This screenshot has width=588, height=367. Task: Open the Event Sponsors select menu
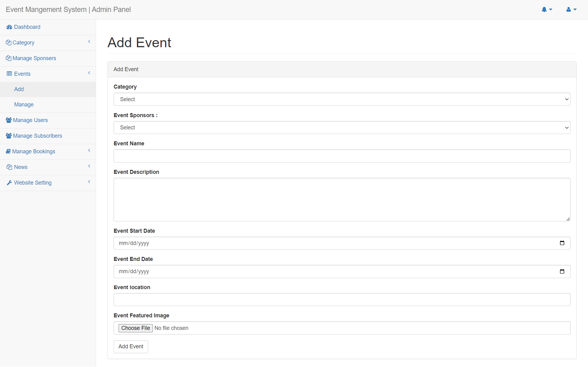(x=341, y=127)
